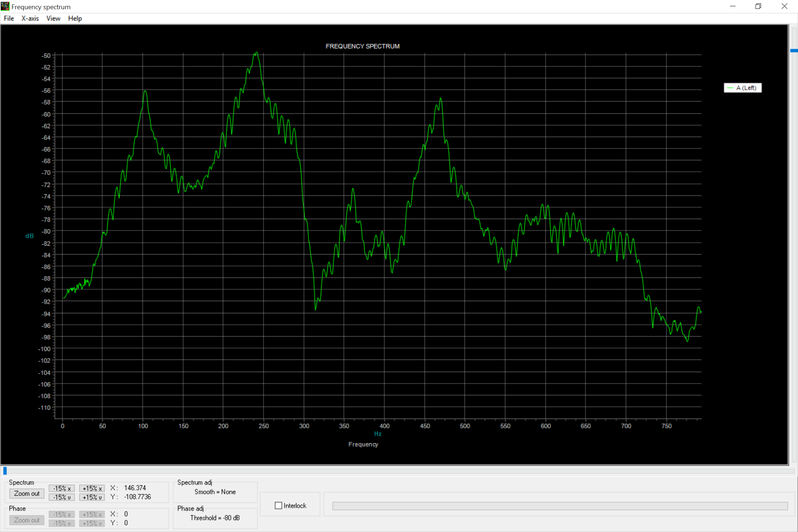Click the vertical scrollbar blue thumb
Screen dimensions: 798x532
click(794, 51)
